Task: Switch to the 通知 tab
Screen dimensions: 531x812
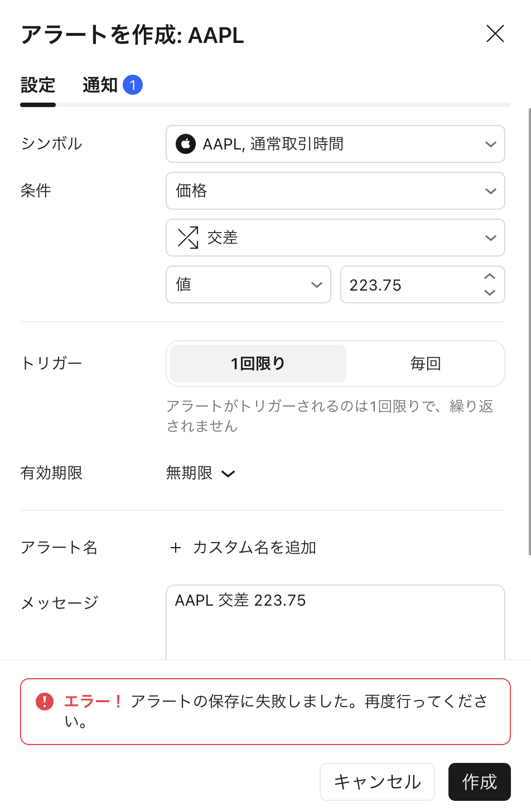Action: pyautogui.click(x=100, y=85)
